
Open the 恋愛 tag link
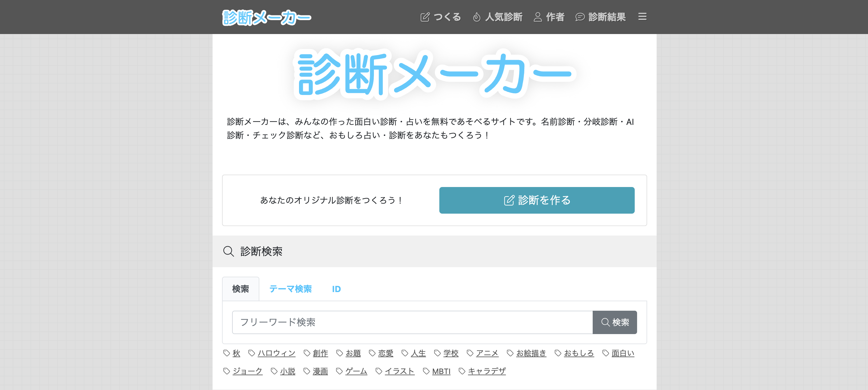[385, 353]
